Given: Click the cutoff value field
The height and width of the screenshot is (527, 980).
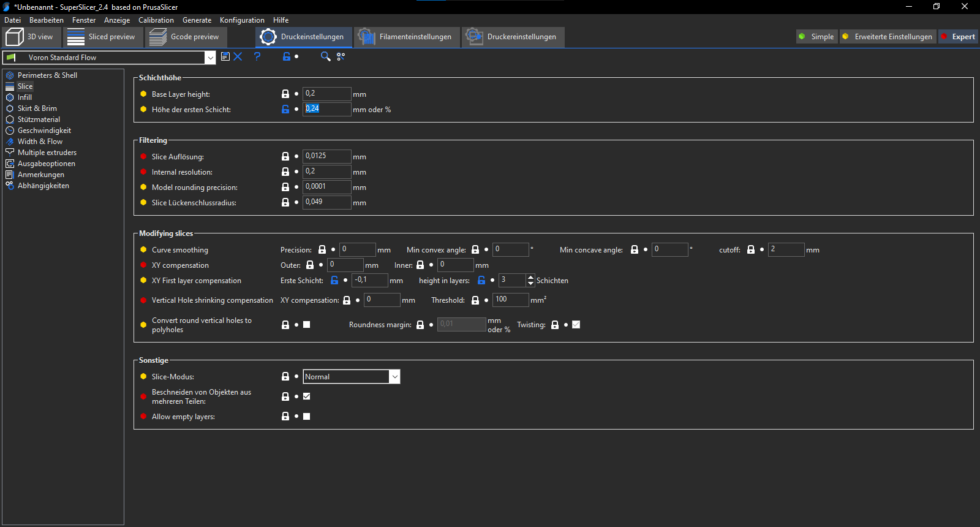Looking at the screenshot, I should (786, 249).
